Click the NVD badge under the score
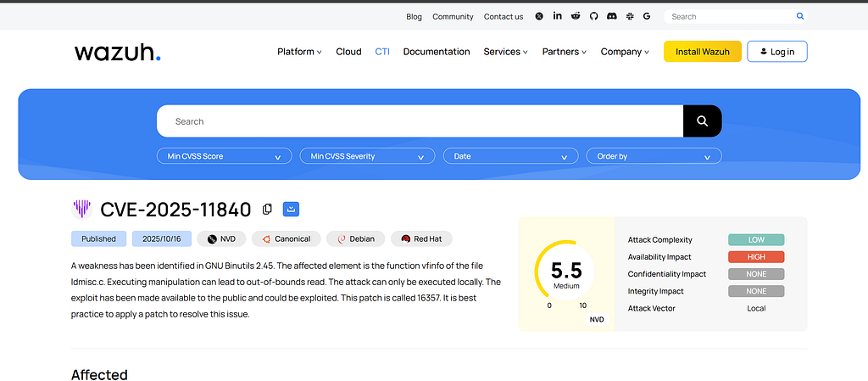This screenshot has width=868, height=381. coord(596,320)
